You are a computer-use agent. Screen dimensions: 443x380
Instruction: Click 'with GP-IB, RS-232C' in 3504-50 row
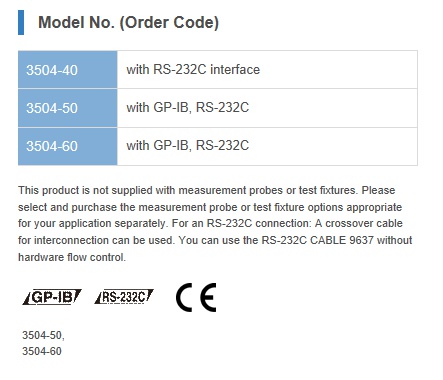point(187,108)
